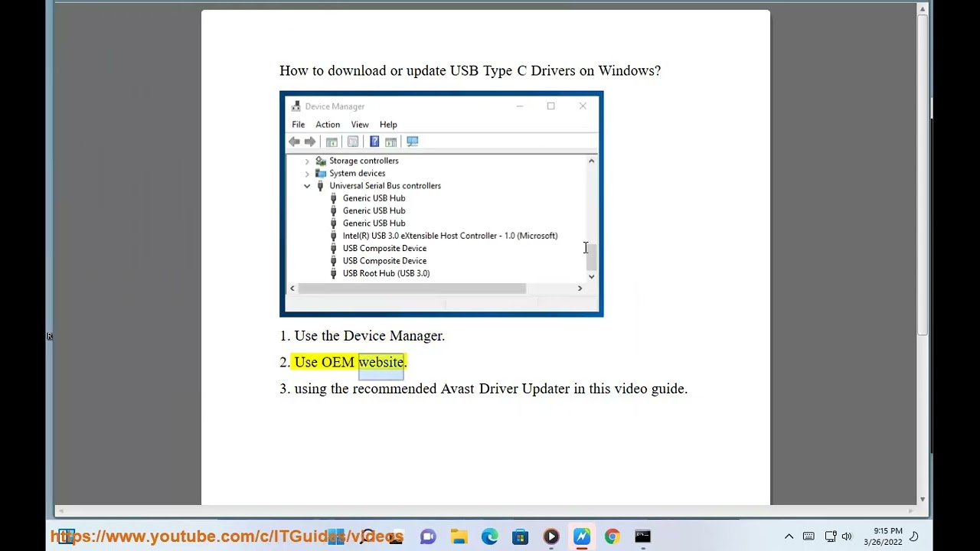Open the Command Prompt taskbar icon

642,536
